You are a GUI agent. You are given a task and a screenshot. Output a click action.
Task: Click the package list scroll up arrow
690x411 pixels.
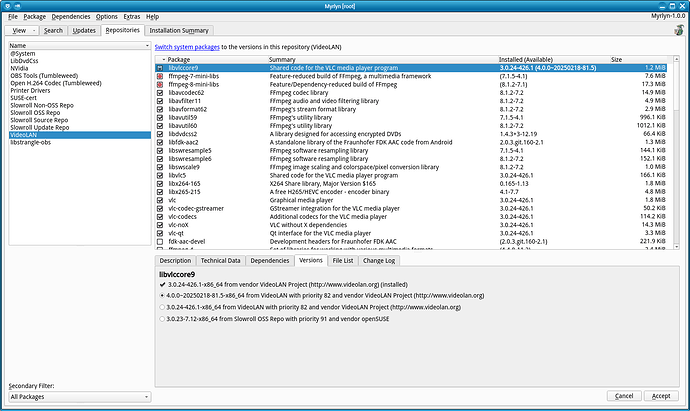coord(676,59)
